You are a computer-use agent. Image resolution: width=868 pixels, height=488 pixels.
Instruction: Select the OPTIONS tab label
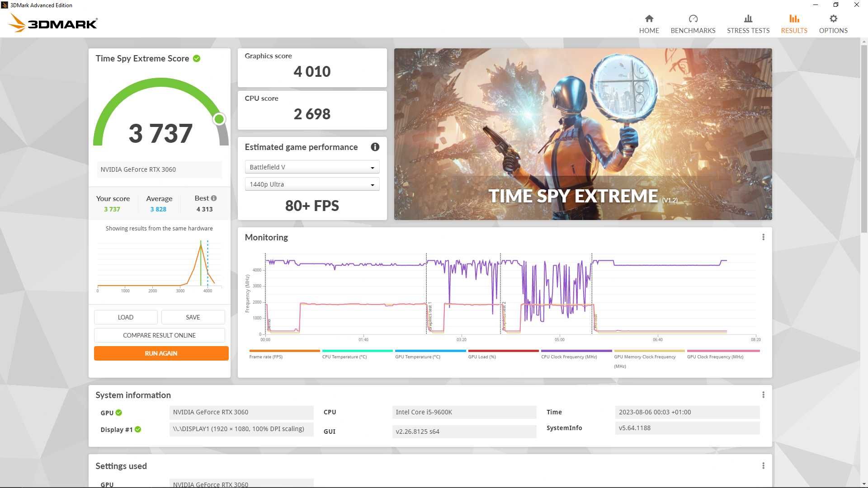(833, 31)
